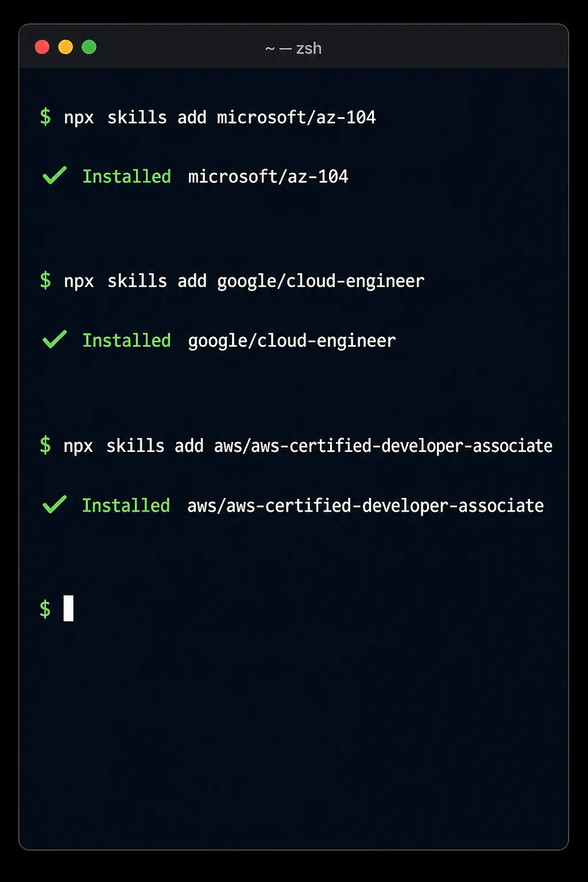
Task: Click the command 'npx skills add google/cloud-engineer'
Action: [244, 281]
